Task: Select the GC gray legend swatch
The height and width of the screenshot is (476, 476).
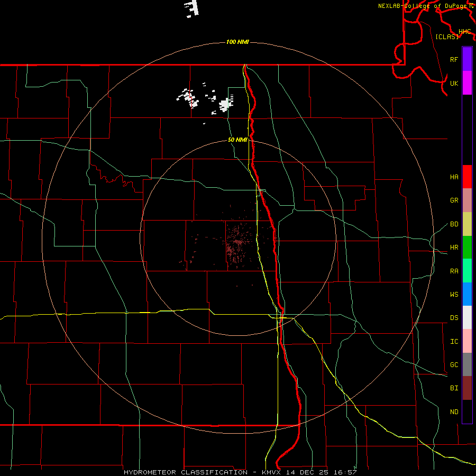Action: [x=467, y=364]
